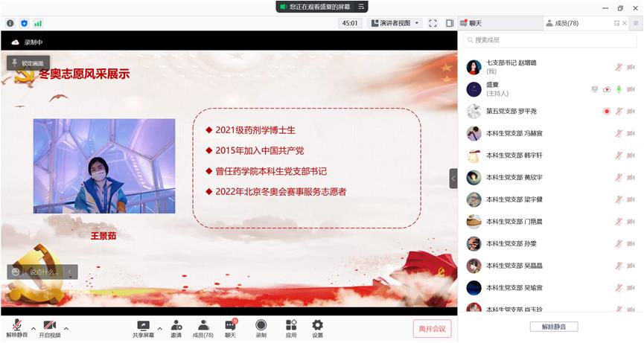Click the network signal strength icon

(x=38, y=23)
